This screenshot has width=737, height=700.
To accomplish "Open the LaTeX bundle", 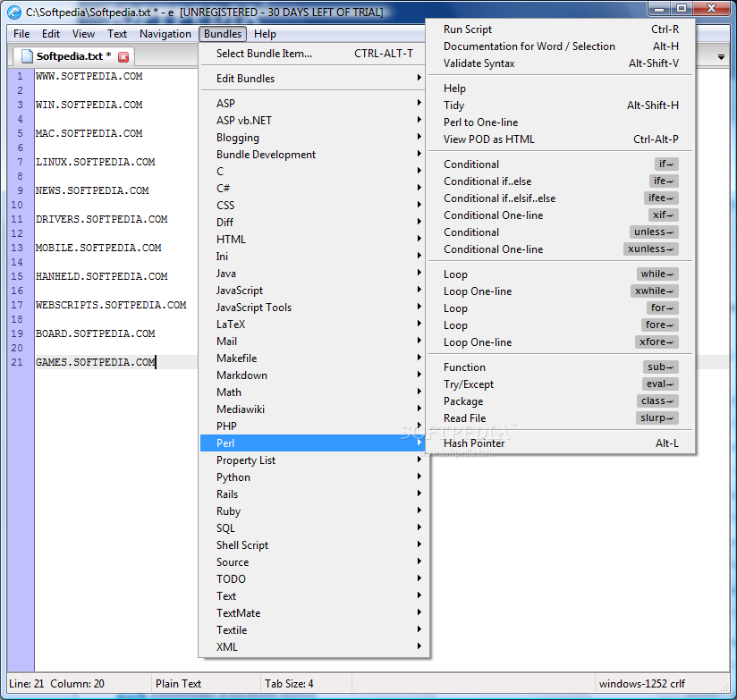I will pos(314,325).
